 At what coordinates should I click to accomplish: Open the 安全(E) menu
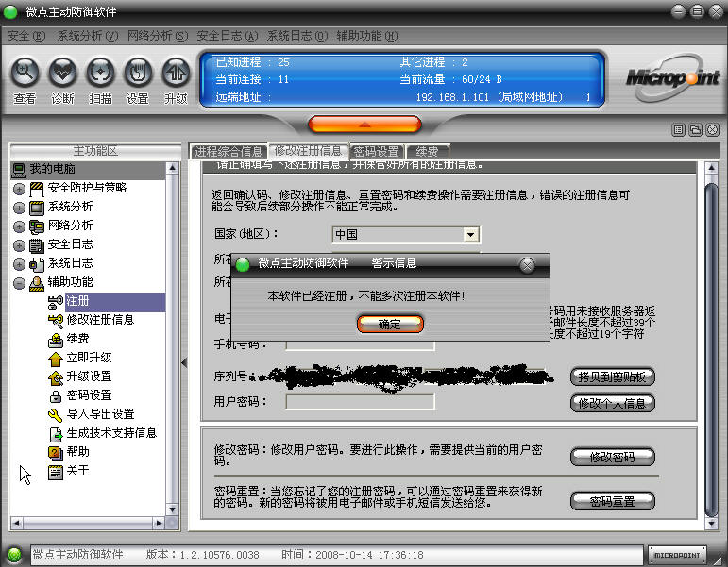[x=26, y=36]
